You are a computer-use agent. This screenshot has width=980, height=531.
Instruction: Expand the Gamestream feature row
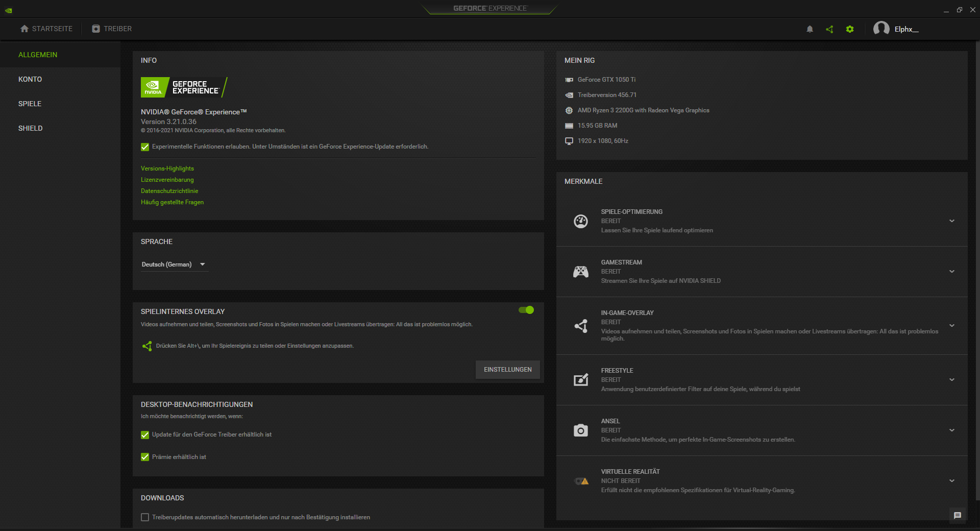[x=952, y=272]
